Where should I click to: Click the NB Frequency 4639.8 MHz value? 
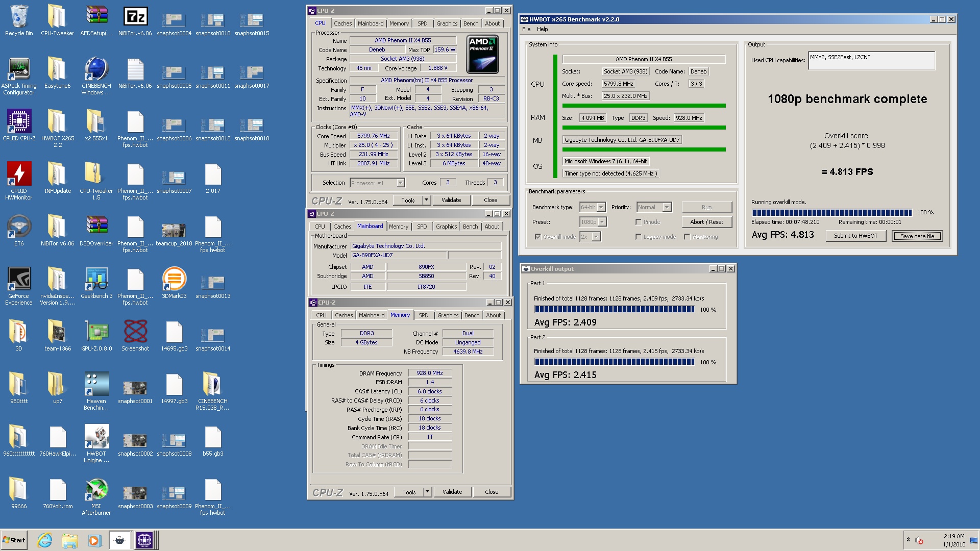tap(468, 352)
